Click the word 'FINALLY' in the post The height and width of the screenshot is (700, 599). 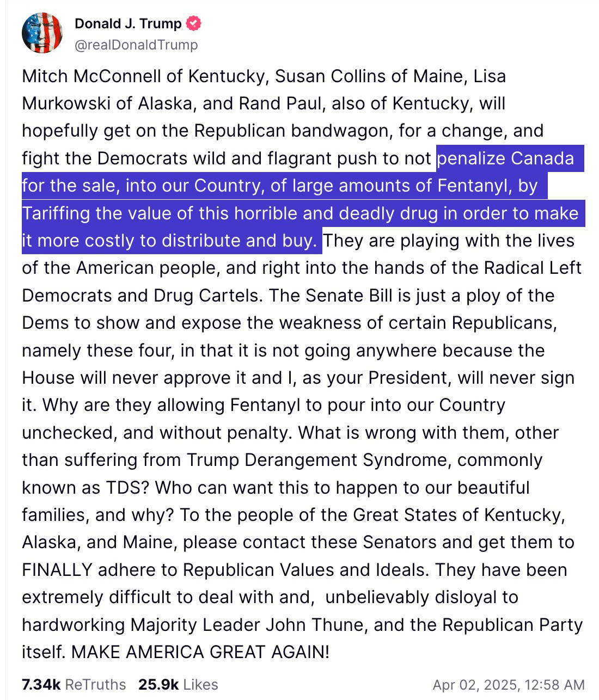(x=57, y=570)
